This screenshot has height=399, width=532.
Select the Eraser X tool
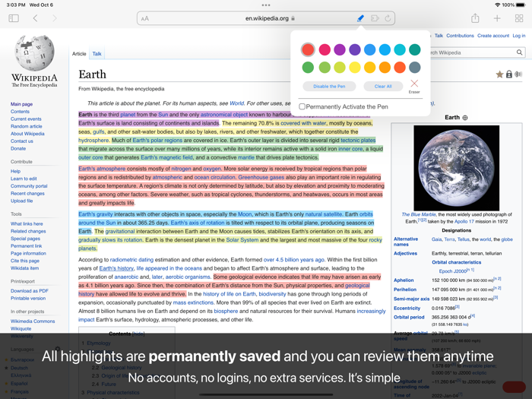click(x=414, y=84)
